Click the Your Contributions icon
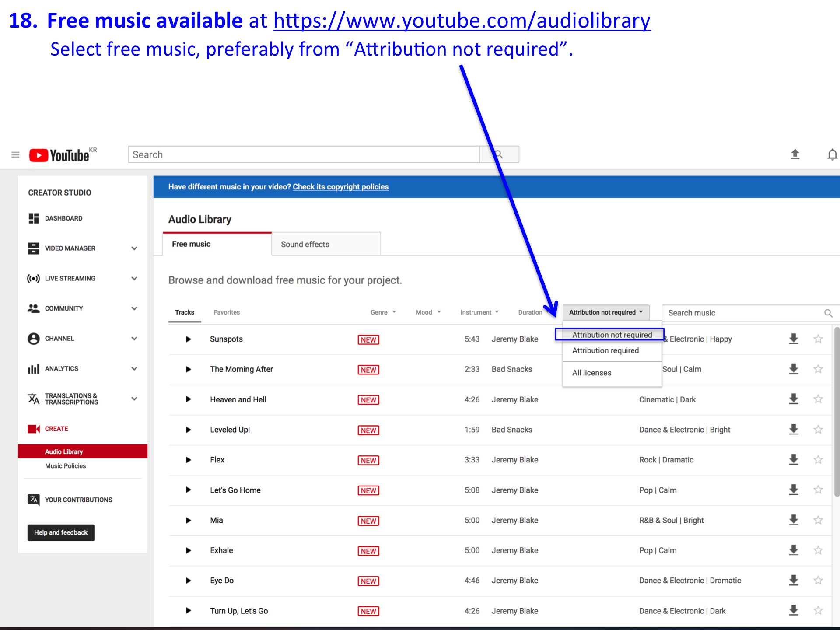840x630 pixels. point(34,500)
